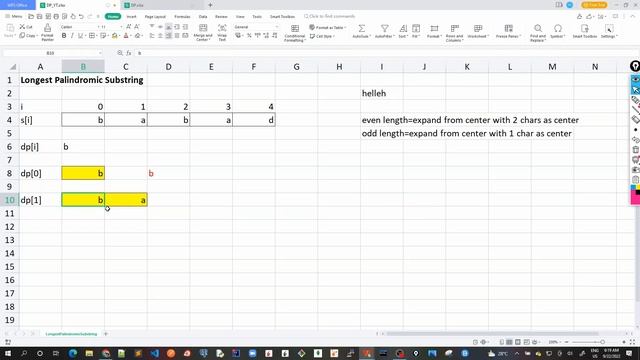Toggle bold formatting
The height and width of the screenshot is (360, 640).
(64, 36)
